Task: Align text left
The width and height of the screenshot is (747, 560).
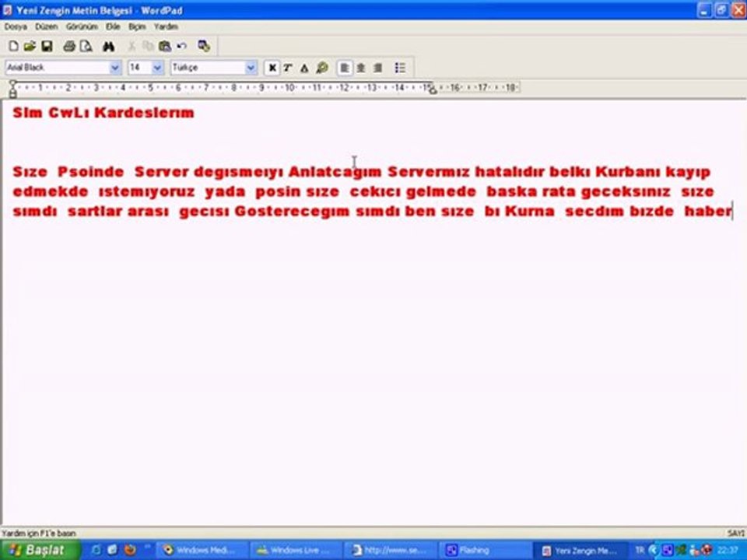Action: [345, 68]
